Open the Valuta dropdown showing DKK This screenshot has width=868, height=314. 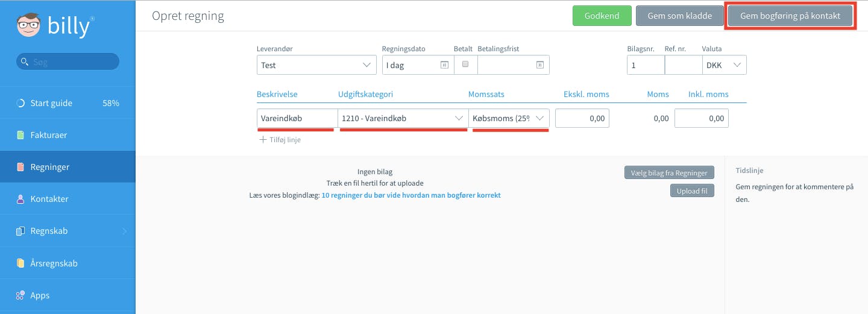(724, 65)
